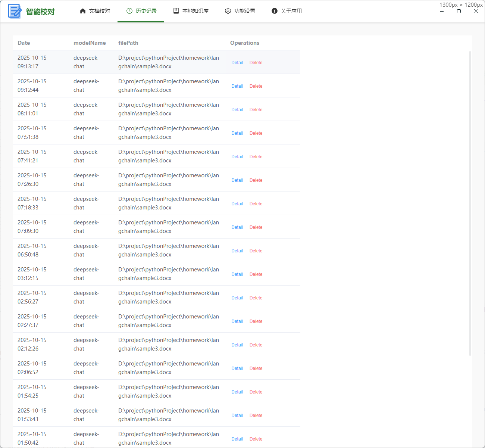Delete the 02:12:26 record
The width and height of the screenshot is (485, 448).
[x=256, y=345]
